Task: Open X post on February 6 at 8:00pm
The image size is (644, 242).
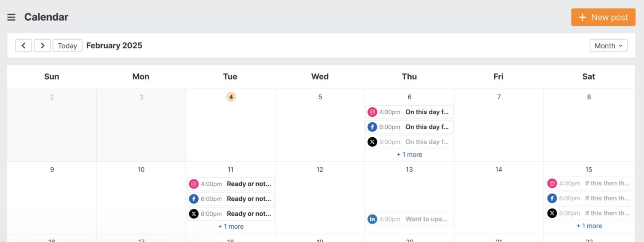Action: point(409,142)
